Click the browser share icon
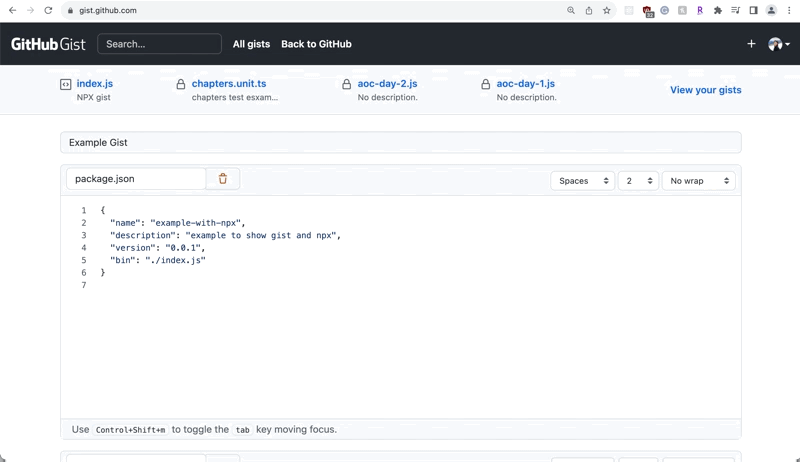This screenshot has width=800, height=462. 588,10
